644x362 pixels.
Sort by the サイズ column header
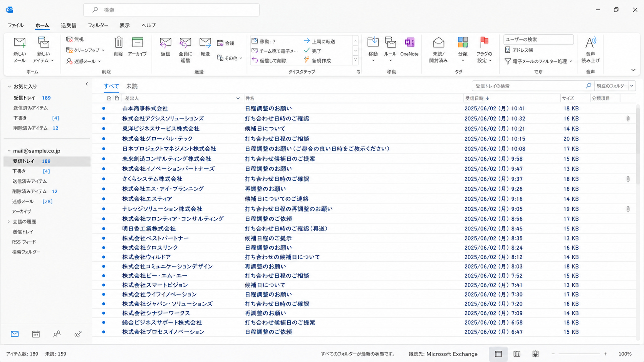coord(575,98)
